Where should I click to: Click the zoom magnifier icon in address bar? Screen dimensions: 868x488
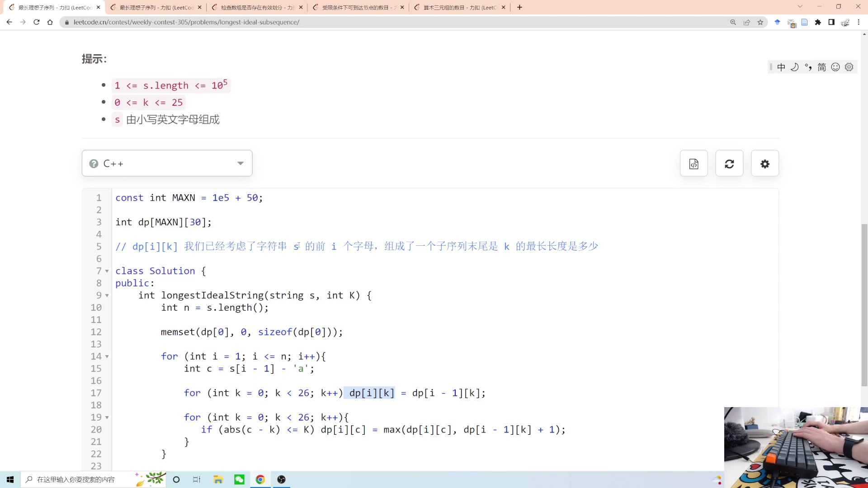point(733,22)
